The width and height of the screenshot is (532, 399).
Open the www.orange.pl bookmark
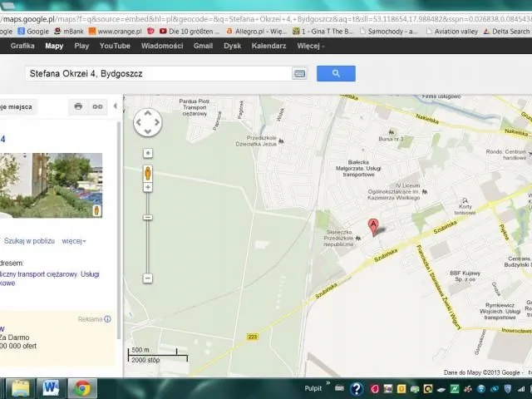point(116,32)
